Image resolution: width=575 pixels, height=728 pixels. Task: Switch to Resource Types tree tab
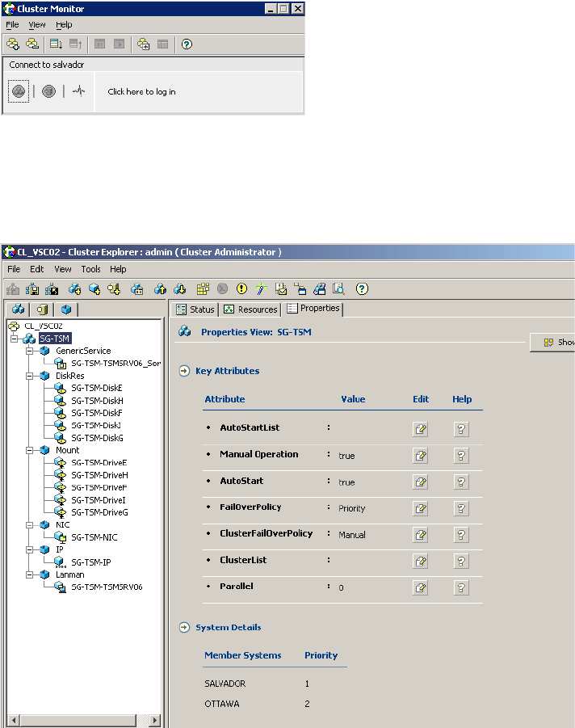click(66, 309)
